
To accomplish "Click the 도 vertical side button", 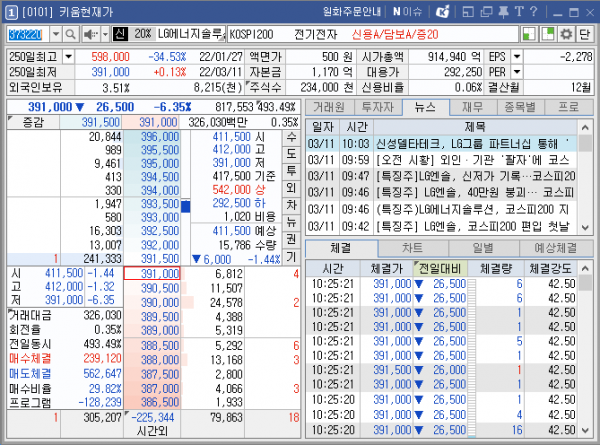I will (291, 154).
